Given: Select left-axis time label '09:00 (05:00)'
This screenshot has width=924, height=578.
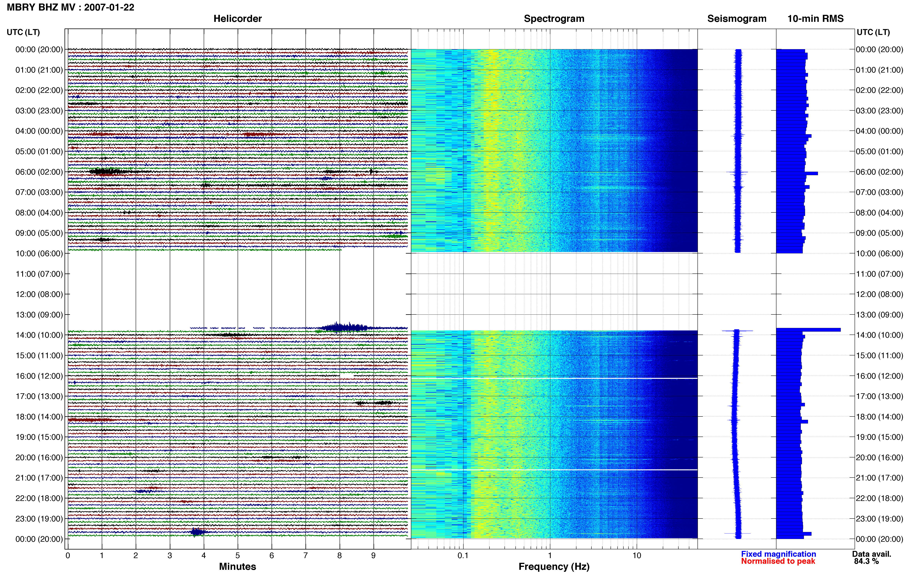Looking at the screenshot, I should pyautogui.click(x=39, y=233).
